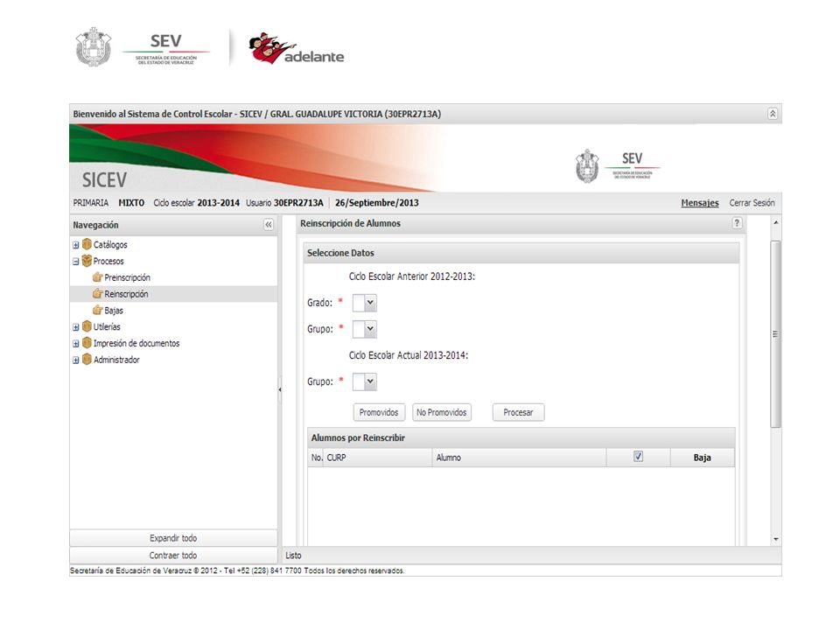Open the Mensajes link
Image resolution: width=840 pixels, height=630 pixels.
click(700, 203)
